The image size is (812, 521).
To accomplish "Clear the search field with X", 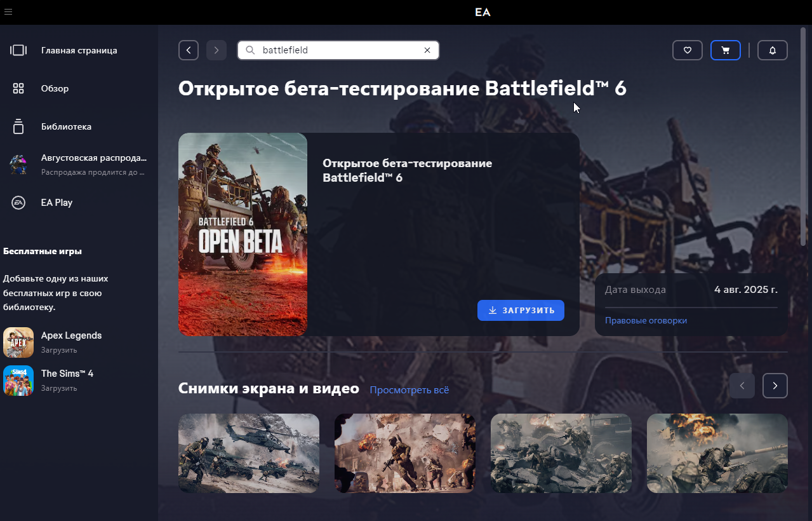I will click(427, 50).
